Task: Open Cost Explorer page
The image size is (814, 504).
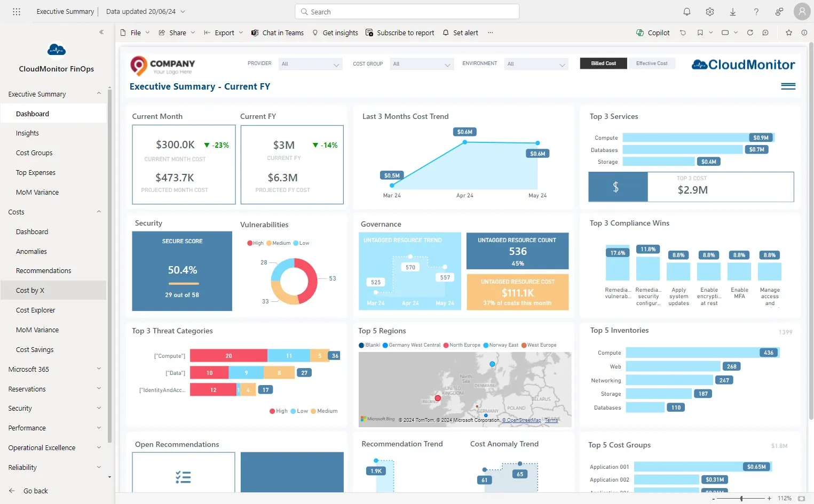Action: point(35,310)
